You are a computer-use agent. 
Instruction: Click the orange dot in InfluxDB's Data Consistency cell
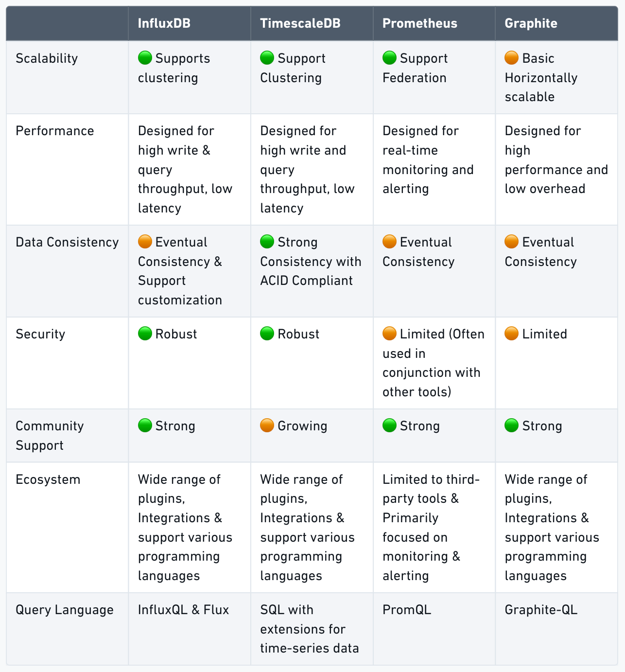coord(145,242)
